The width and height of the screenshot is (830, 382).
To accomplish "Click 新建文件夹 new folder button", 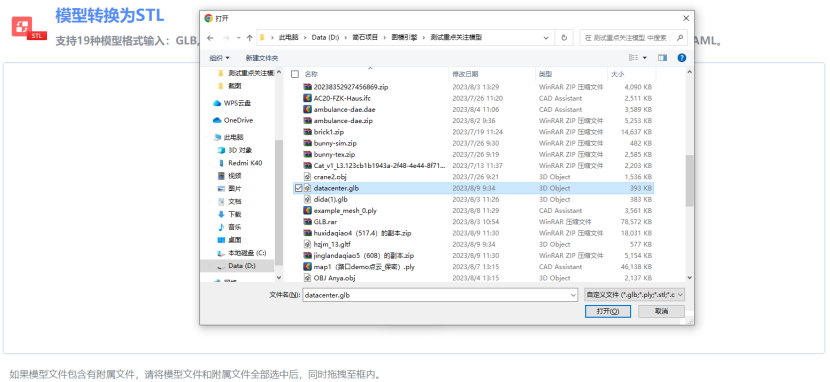I will [x=262, y=58].
